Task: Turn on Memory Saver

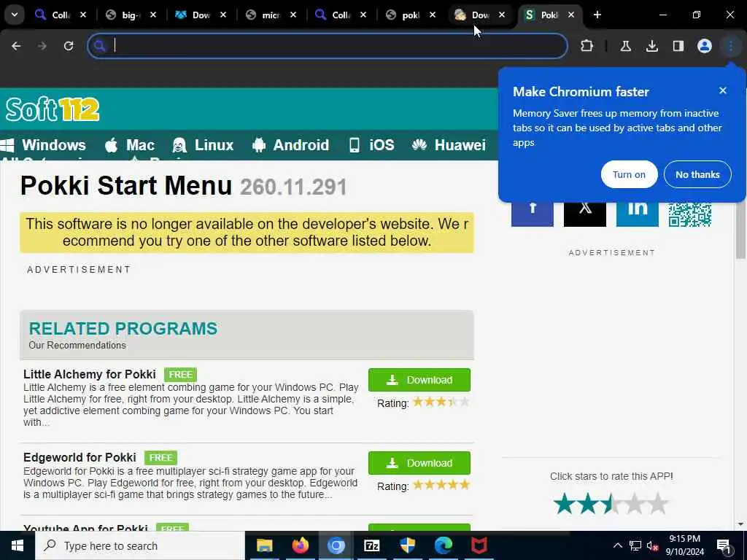Action: (x=629, y=174)
